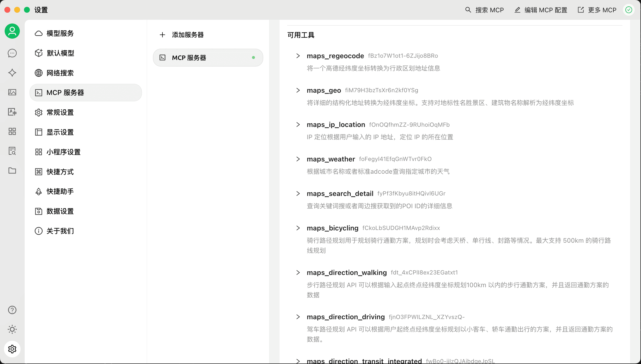
Task: Select 模型服务 in settings menu
Action: click(60, 33)
